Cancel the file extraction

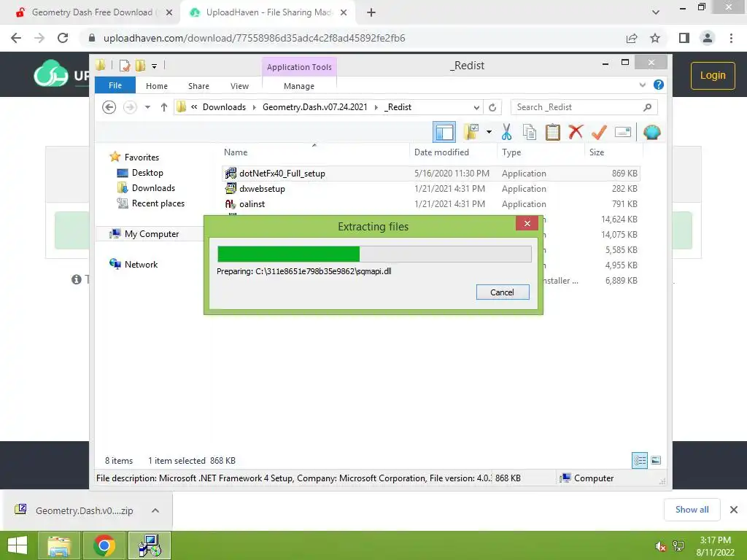pyautogui.click(x=503, y=292)
